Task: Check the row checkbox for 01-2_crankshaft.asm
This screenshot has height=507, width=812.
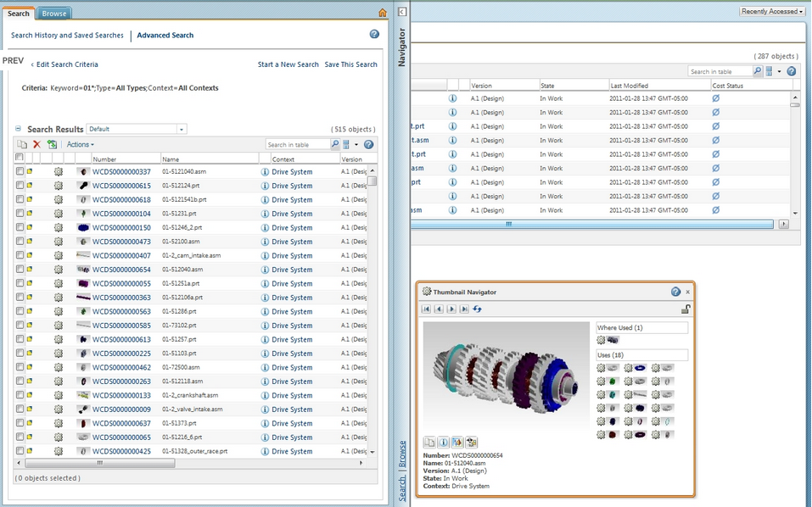Action: coord(20,395)
